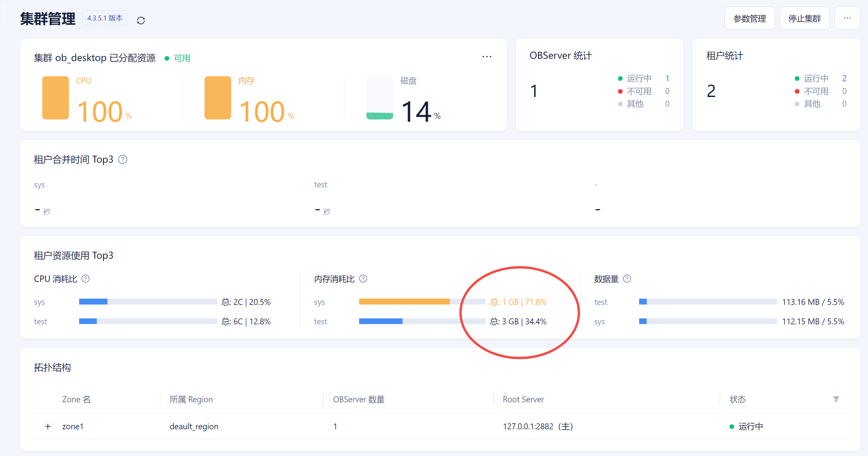Click value 总: 1 GB | 71.8%
The width and height of the screenshot is (868, 456).
(518, 302)
